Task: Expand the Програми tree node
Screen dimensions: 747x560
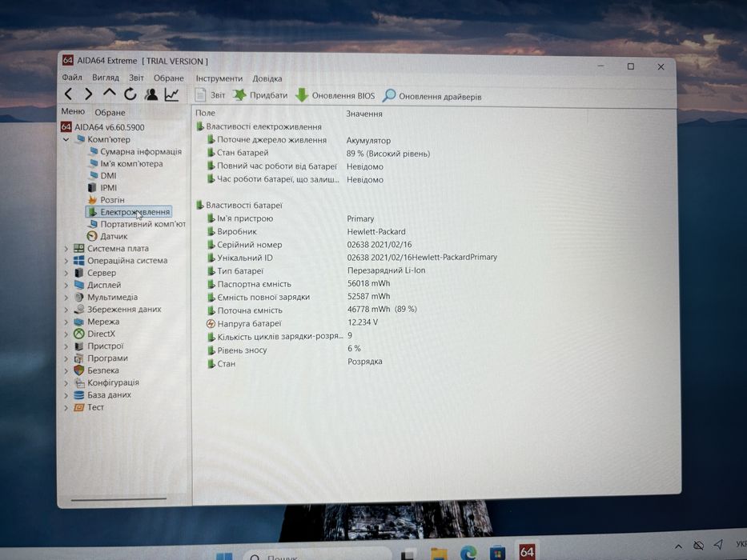Action: (66, 358)
